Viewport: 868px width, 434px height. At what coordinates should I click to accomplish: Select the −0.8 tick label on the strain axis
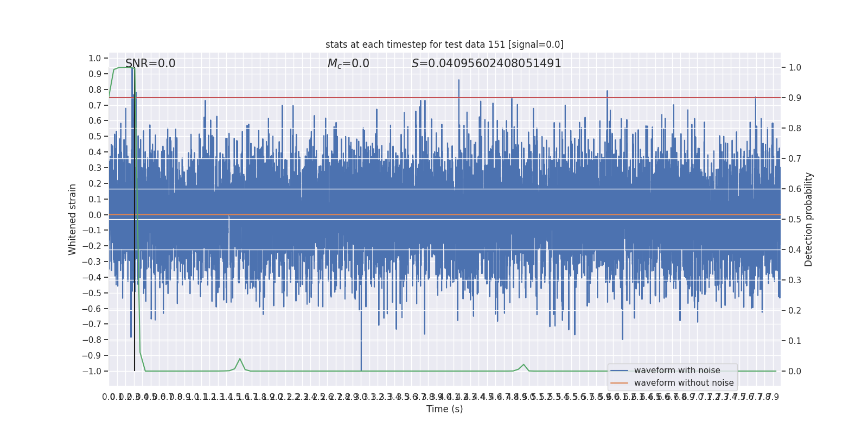[92, 340]
